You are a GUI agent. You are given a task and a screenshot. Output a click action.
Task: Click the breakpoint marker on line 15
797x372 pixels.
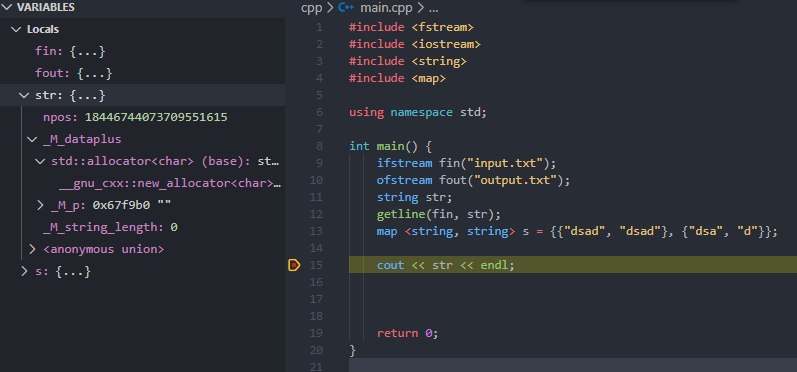[x=294, y=265]
